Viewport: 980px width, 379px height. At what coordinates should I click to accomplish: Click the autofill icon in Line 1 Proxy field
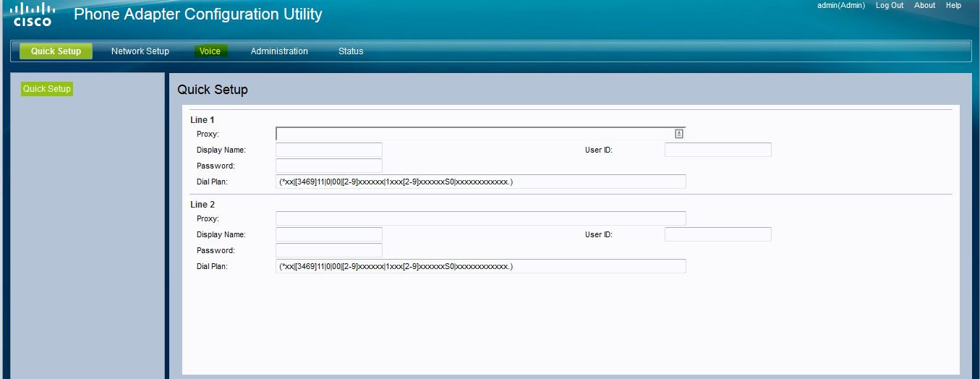click(x=679, y=134)
